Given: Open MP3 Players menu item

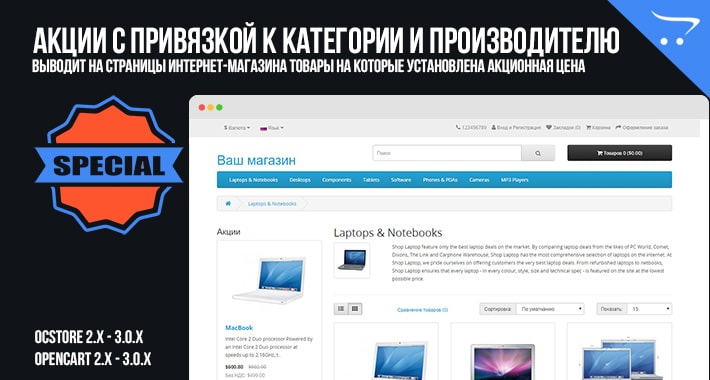Looking at the screenshot, I should [x=514, y=180].
